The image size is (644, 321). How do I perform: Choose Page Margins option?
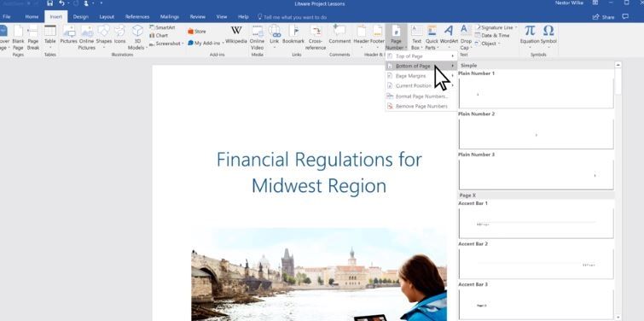click(421, 76)
